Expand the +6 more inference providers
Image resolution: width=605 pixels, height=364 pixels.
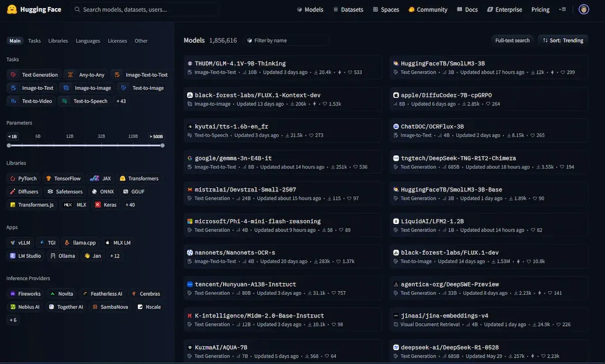coord(13,320)
